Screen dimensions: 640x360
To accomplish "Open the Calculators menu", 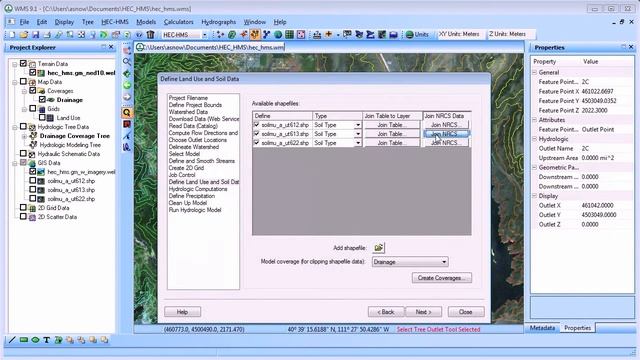I will [x=178, y=22].
